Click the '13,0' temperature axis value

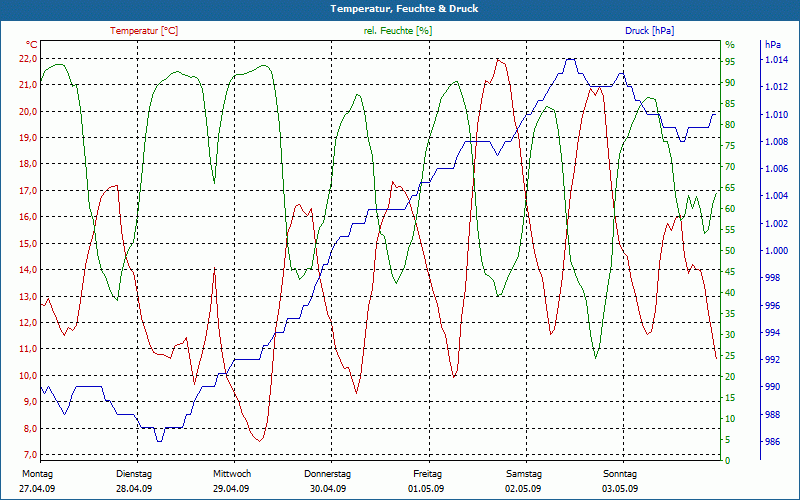[28, 296]
